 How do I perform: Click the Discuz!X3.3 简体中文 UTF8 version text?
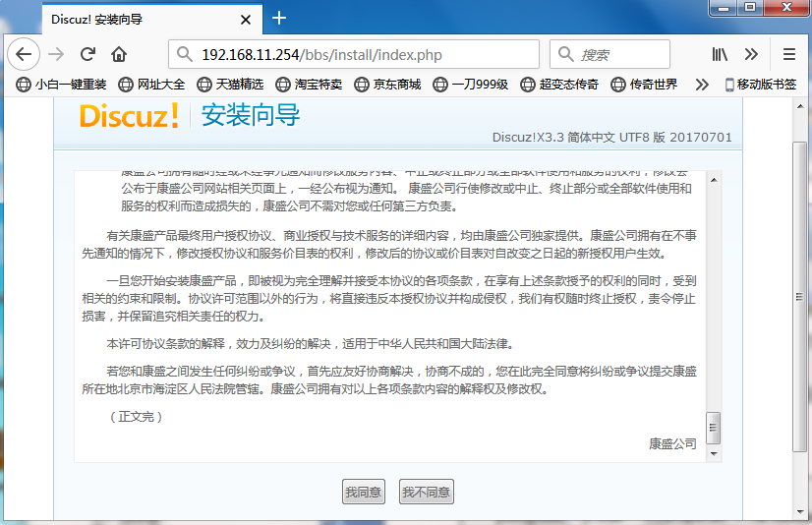coord(611,138)
